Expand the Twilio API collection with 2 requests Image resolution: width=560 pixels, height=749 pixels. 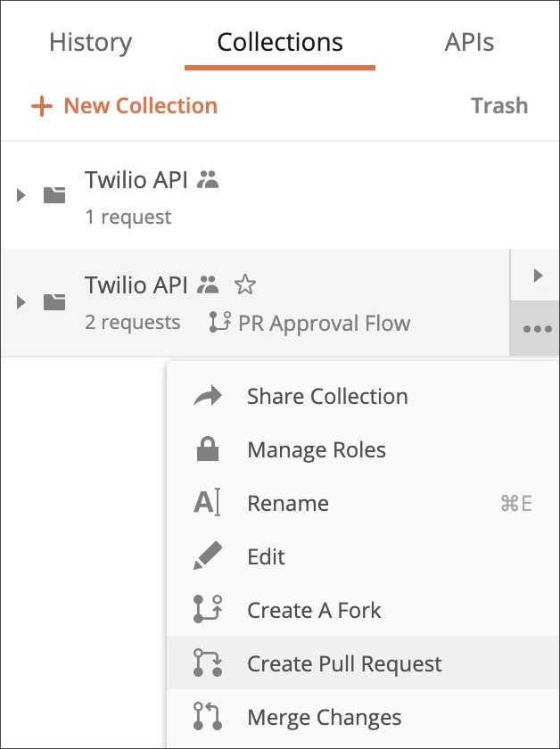[x=21, y=302]
